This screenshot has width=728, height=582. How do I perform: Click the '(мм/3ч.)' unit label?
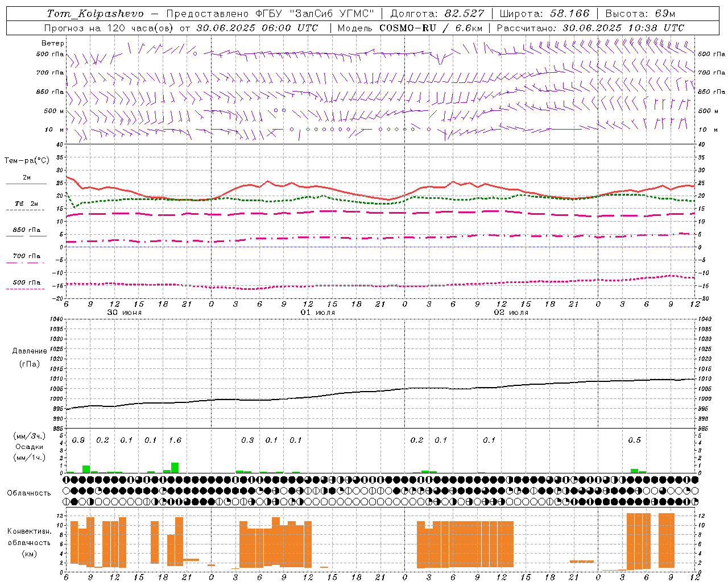[x=30, y=436]
